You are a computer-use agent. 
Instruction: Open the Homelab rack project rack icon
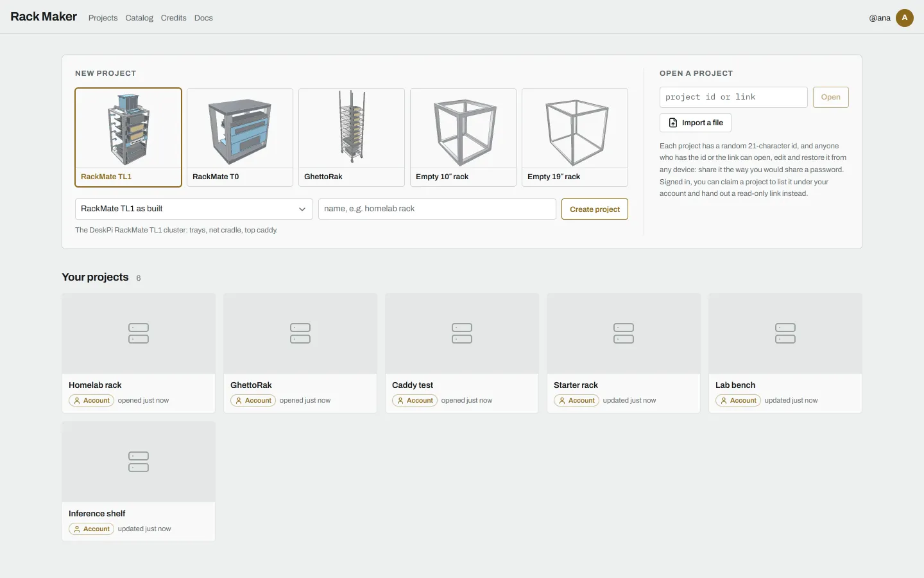[139, 333]
